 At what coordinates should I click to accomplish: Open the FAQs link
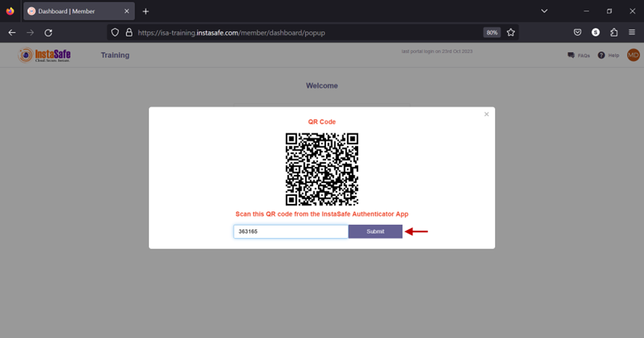click(x=578, y=55)
